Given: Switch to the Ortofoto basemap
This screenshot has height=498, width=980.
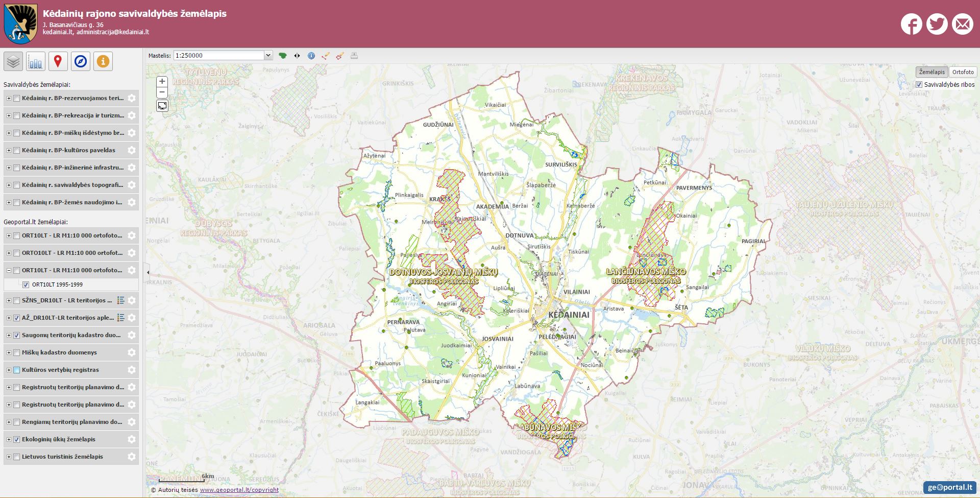Looking at the screenshot, I should (x=963, y=72).
